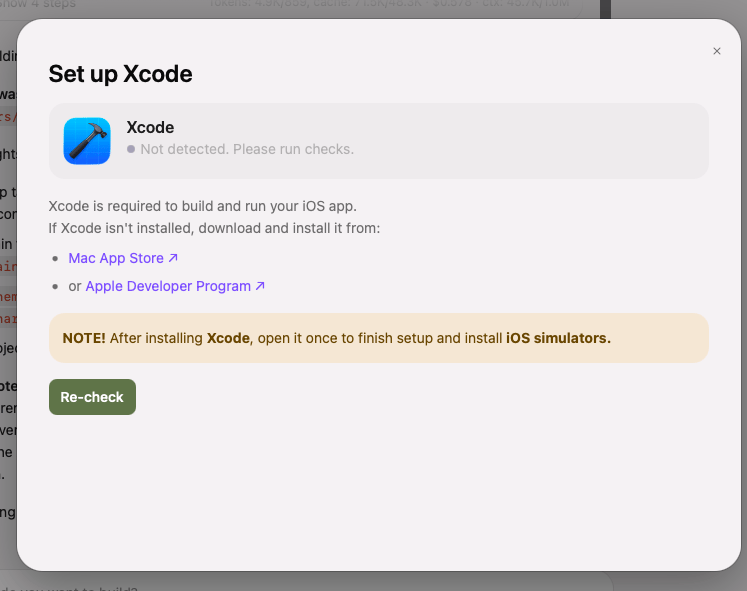Click the Xcode hammer app icon

point(87,141)
